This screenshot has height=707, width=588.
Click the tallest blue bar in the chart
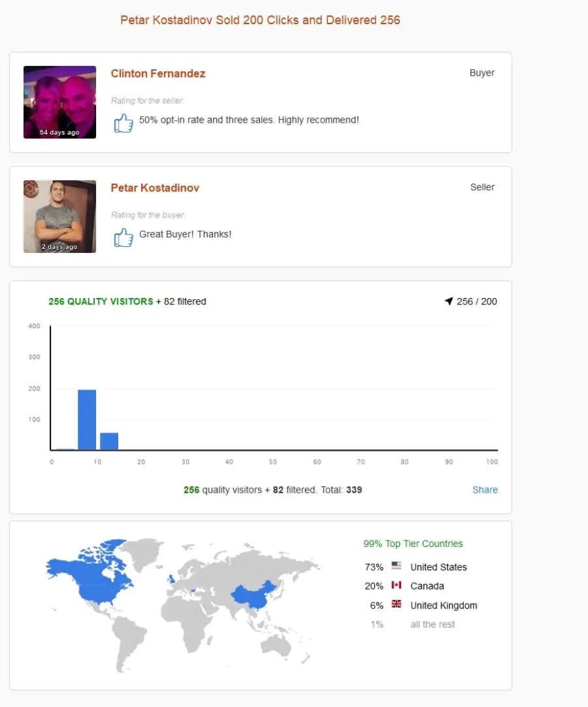(x=87, y=419)
